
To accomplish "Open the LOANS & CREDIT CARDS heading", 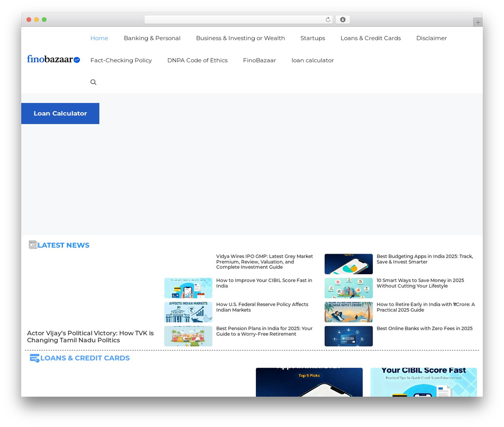I will (85, 358).
